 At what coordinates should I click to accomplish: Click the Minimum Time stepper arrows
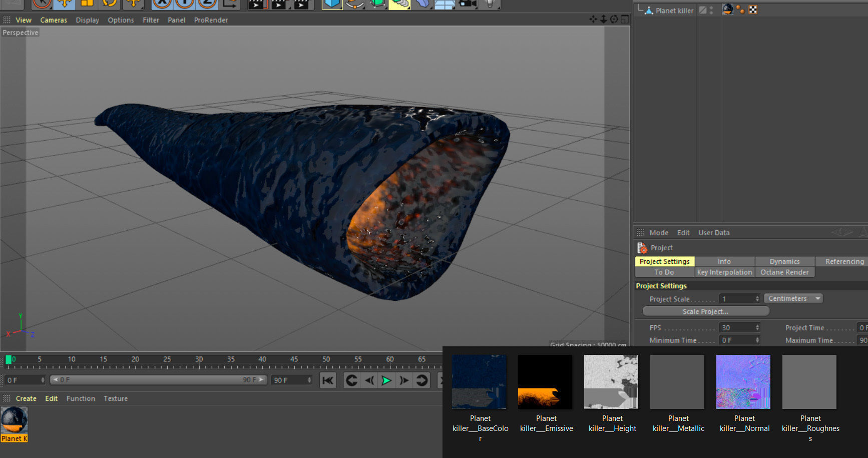click(x=757, y=340)
